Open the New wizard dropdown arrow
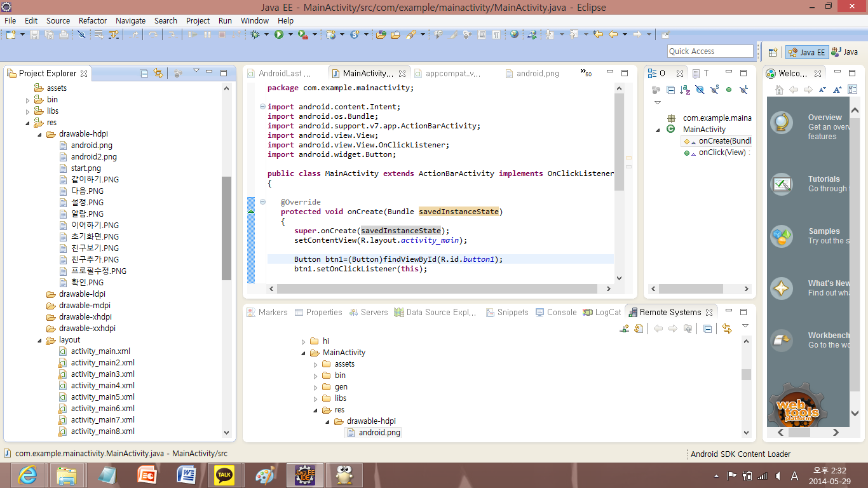The width and height of the screenshot is (868, 488). (22, 34)
